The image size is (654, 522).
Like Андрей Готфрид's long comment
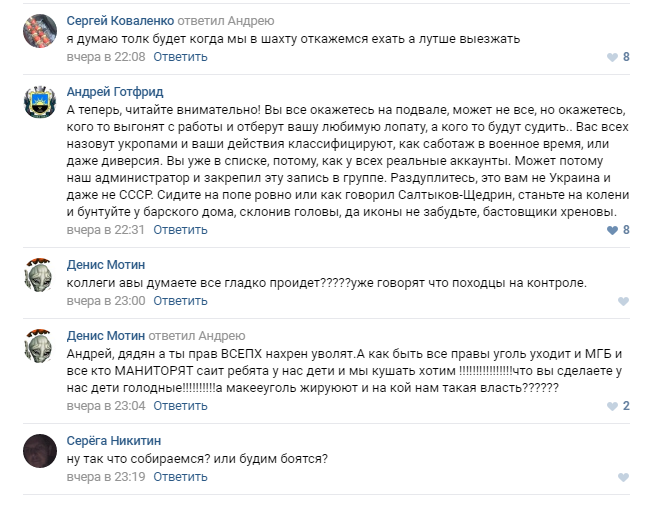[612, 230]
